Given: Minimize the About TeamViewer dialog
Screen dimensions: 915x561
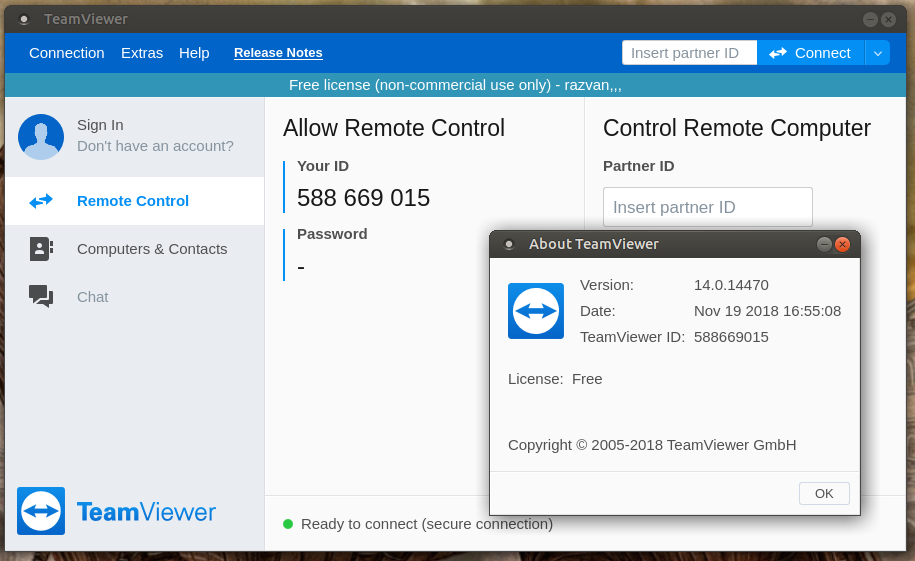Looking at the screenshot, I should (x=824, y=245).
